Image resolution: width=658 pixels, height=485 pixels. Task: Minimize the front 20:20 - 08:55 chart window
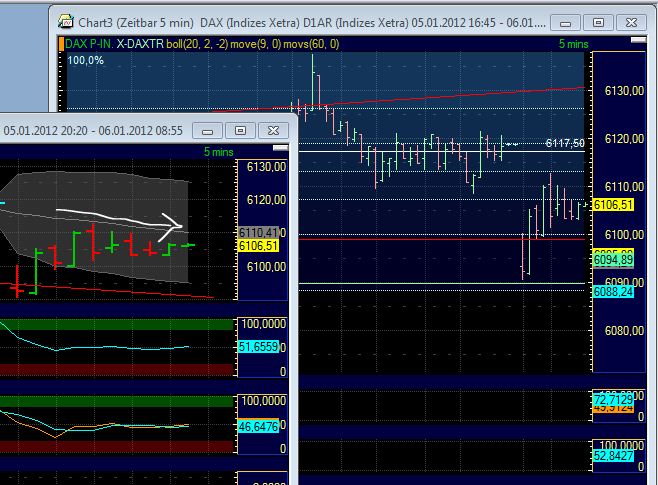pos(207,130)
